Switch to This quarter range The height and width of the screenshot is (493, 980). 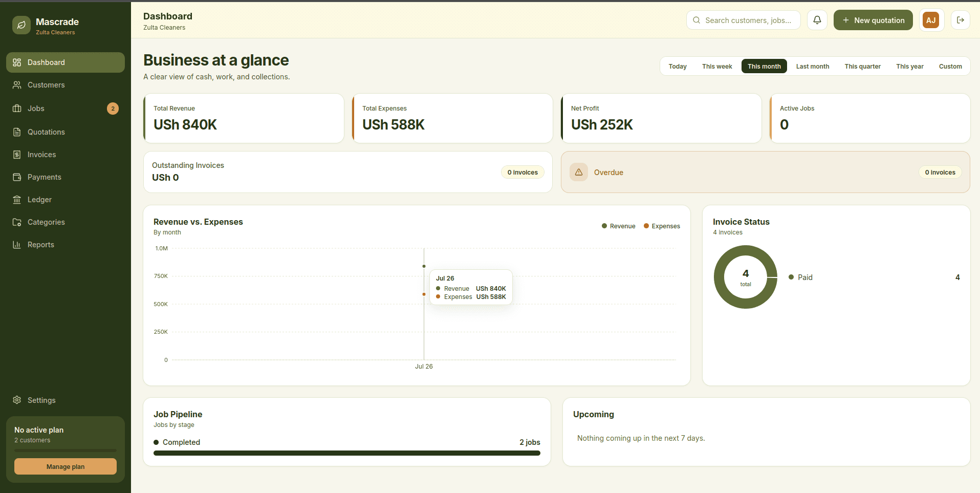(x=863, y=67)
